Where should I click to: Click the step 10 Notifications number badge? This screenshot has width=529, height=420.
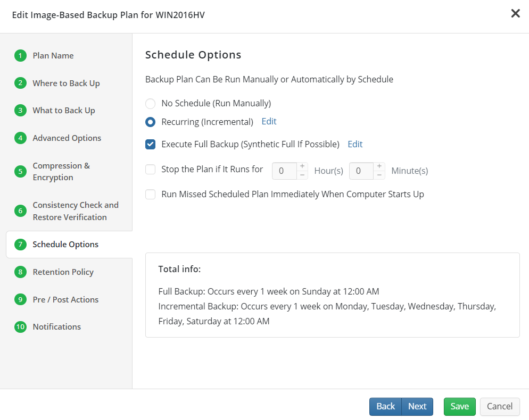[20, 326]
